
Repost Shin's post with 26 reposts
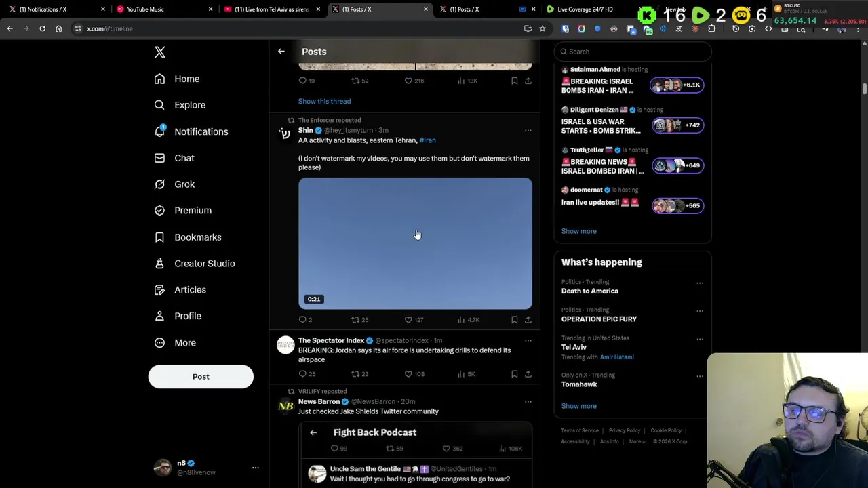coord(359,319)
